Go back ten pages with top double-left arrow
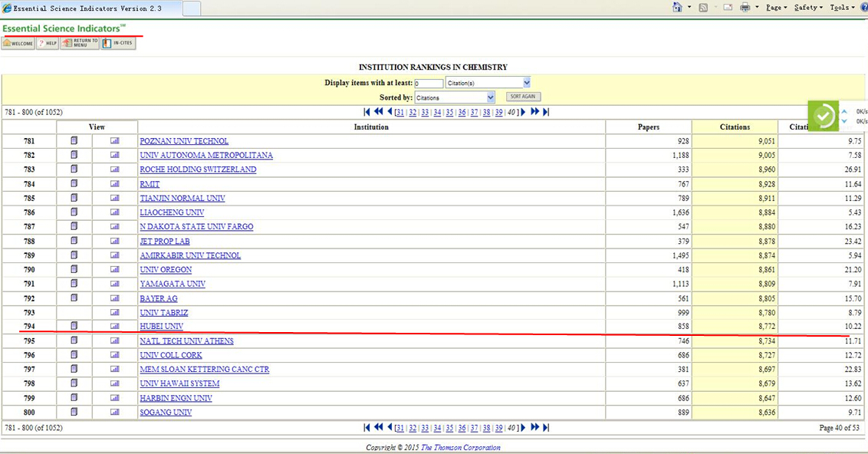Viewport: 868px width, 454px height. coord(379,112)
